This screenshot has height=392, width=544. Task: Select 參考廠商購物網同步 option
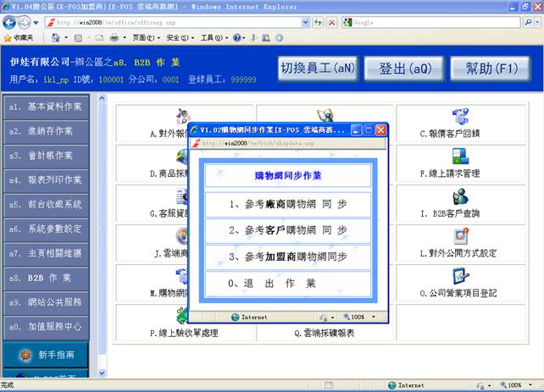(x=288, y=204)
